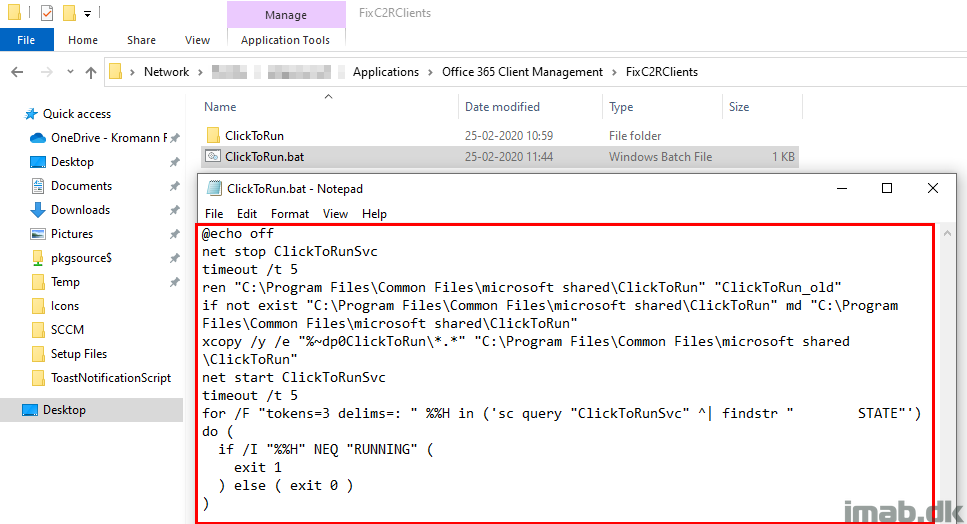Open OneDrive - Kromann in sidebar
Screen dimensions: 967x524
[x=109, y=138]
